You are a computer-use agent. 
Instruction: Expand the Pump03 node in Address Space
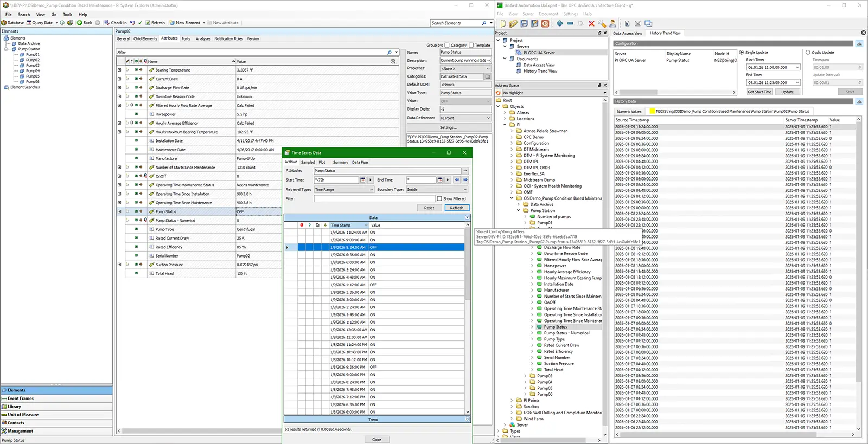click(x=525, y=376)
